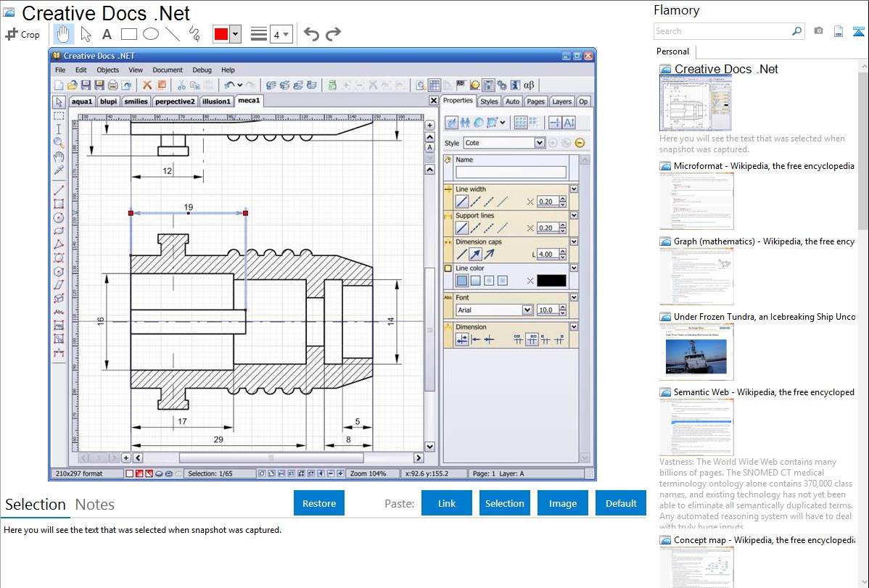Click the Paste Link button
The image size is (869, 588).
(x=447, y=503)
